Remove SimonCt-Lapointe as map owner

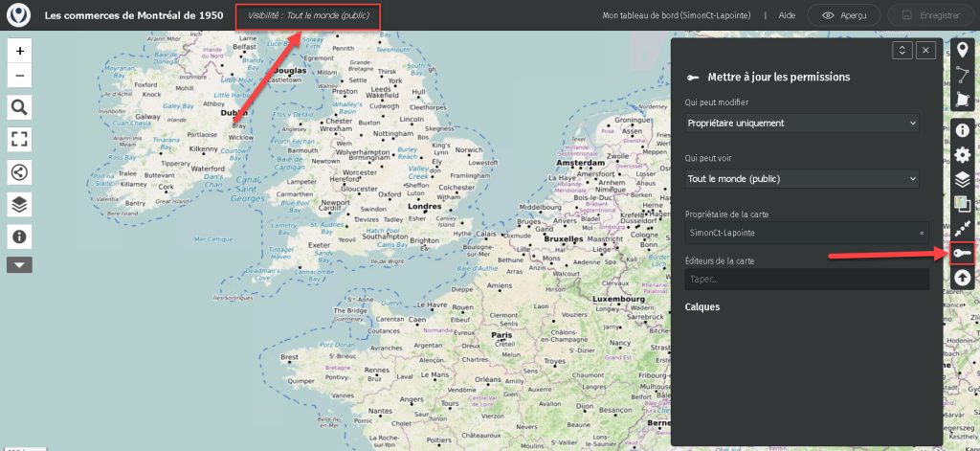tap(922, 233)
